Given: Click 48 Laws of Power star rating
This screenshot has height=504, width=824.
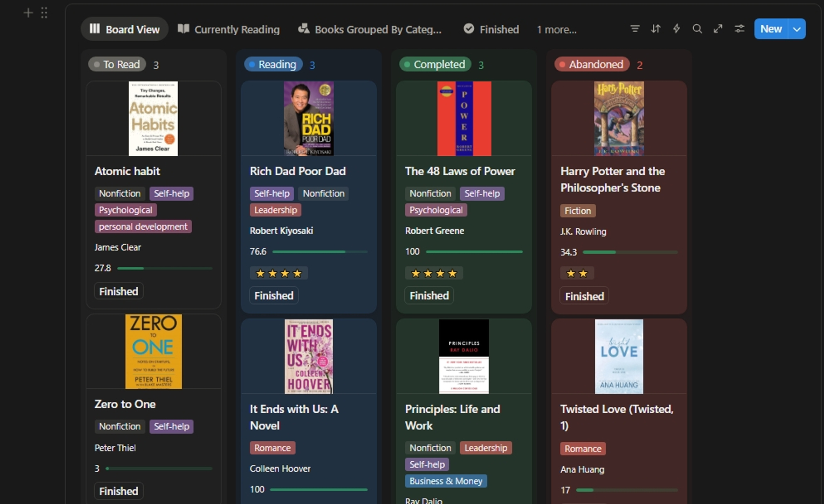Looking at the screenshot, I should tap(434, 273).
